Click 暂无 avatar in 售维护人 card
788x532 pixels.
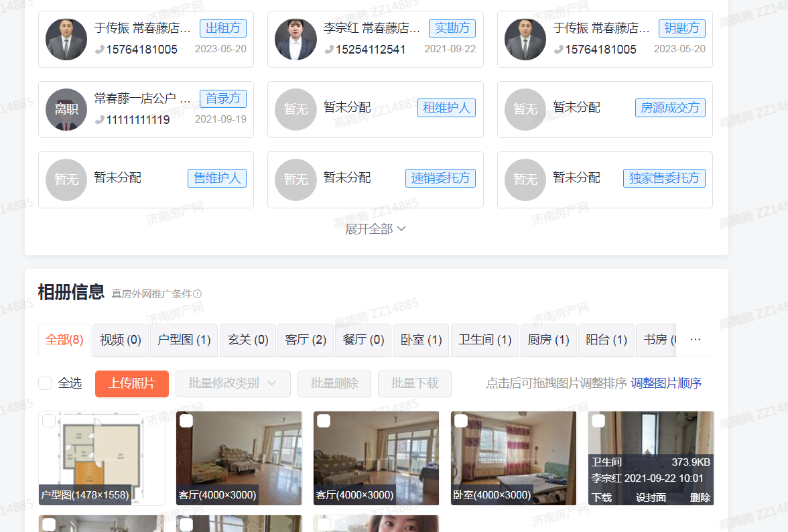point(66,180)
